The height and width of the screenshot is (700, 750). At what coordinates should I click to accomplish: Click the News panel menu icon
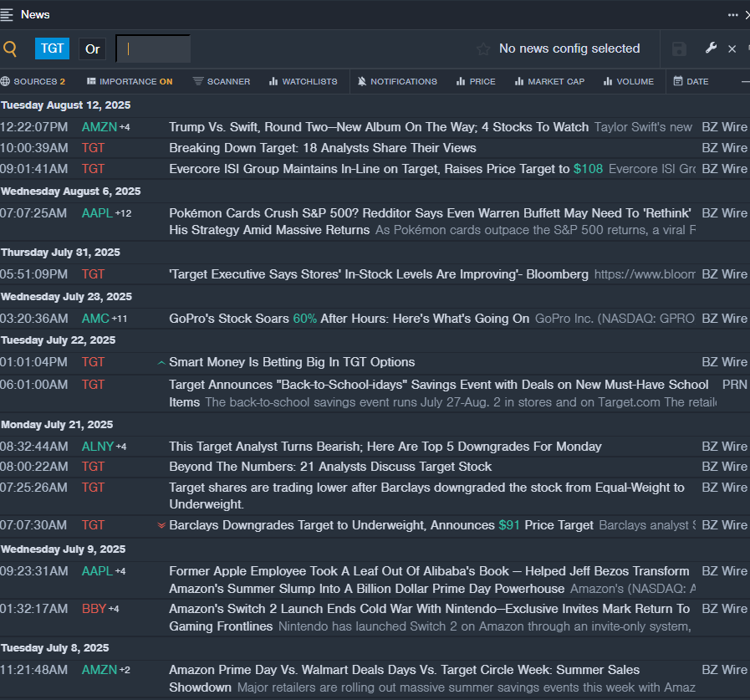(7, 15)
